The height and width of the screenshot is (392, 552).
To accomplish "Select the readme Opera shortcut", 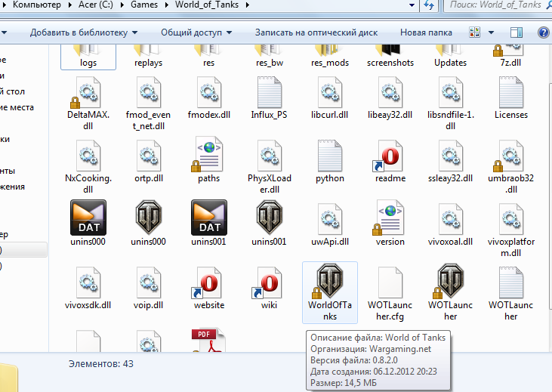I will pos(390,162).
